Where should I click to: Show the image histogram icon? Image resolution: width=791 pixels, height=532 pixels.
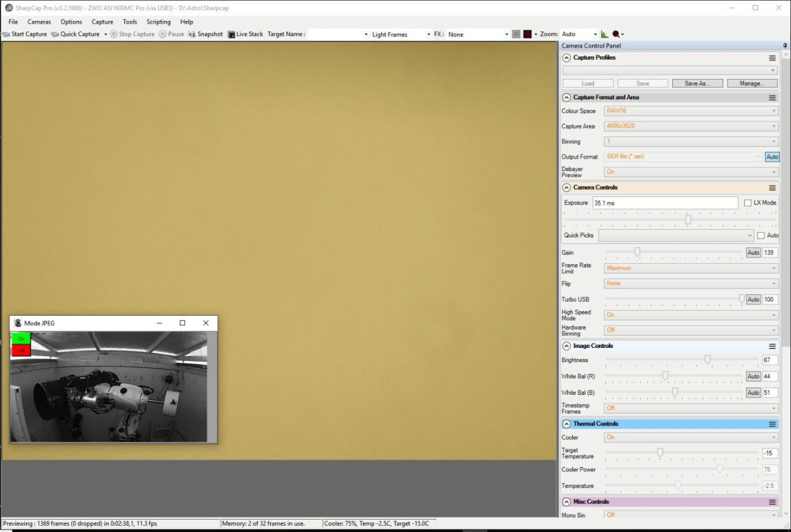[x=604, y=35]
